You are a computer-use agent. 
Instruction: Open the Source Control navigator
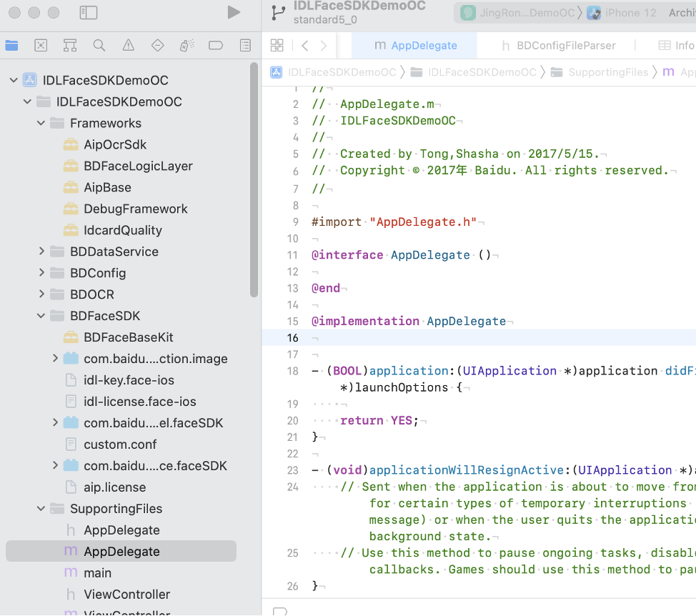[x=41, y=45]
